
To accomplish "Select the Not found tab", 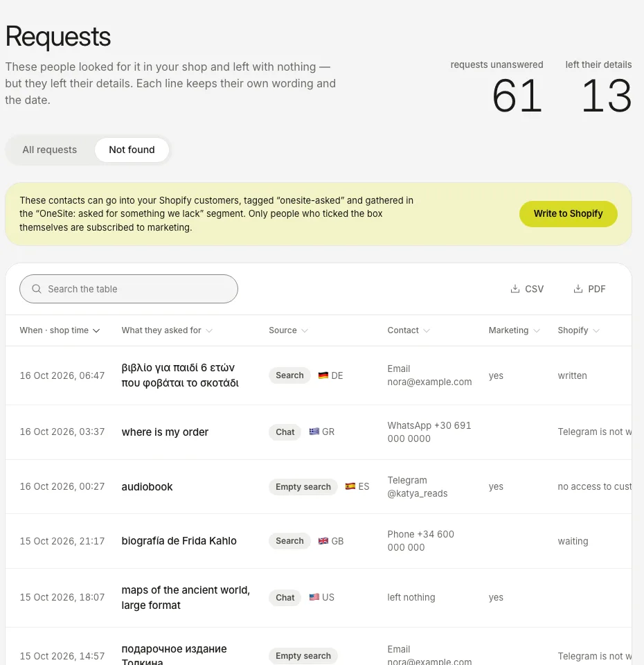I will pos(132,150).
